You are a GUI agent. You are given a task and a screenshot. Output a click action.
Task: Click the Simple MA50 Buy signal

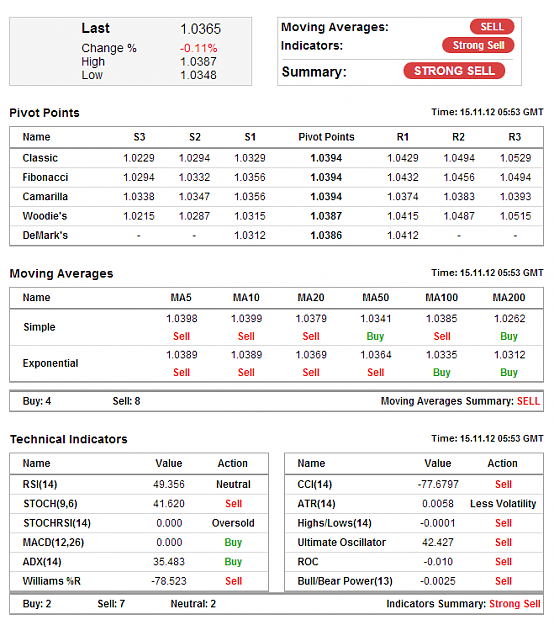tap(375, 336)
